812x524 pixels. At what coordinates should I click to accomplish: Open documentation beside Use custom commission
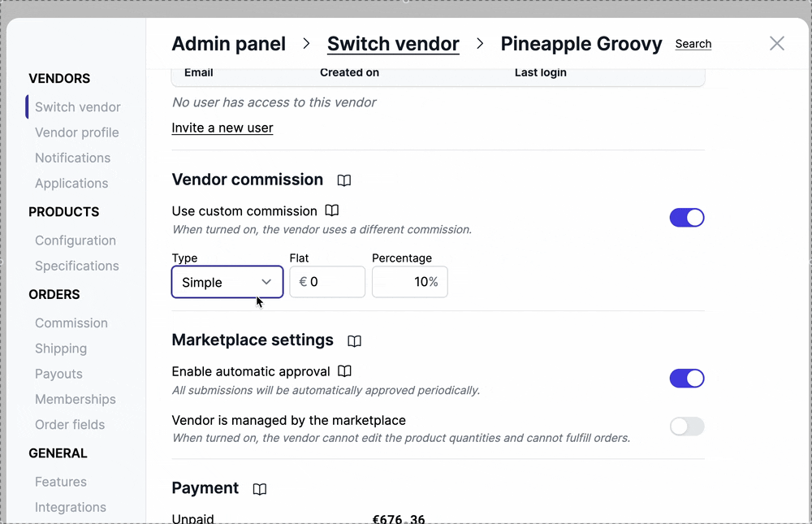[x=331, y=210]
